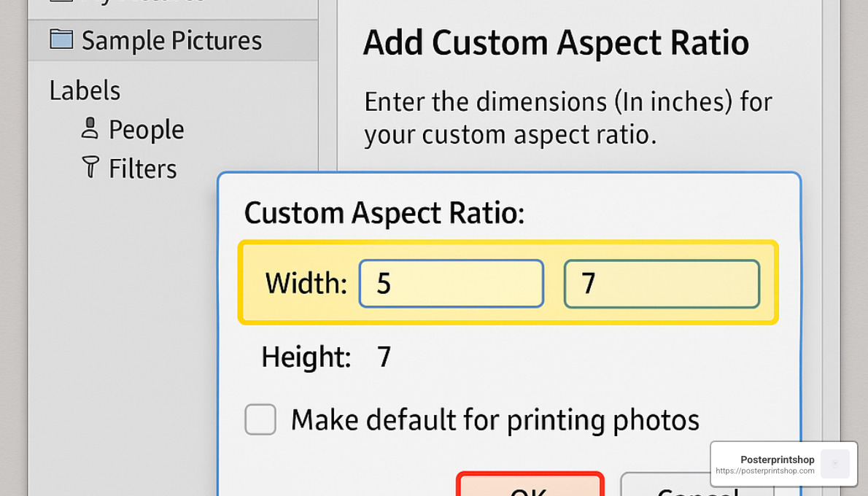The image size is (868, 496).
Task: Click the Height: label
Action: [x=306, y=357]
